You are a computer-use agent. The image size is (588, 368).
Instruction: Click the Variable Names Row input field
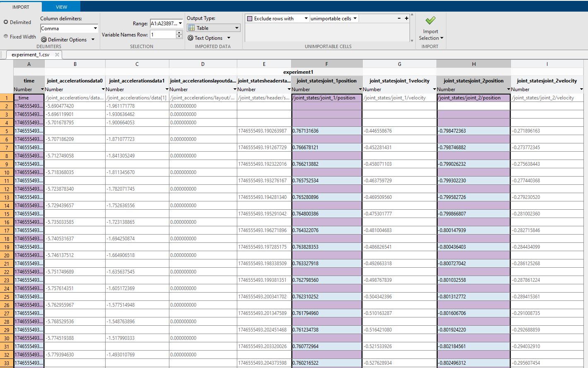[x=163, y=34]
